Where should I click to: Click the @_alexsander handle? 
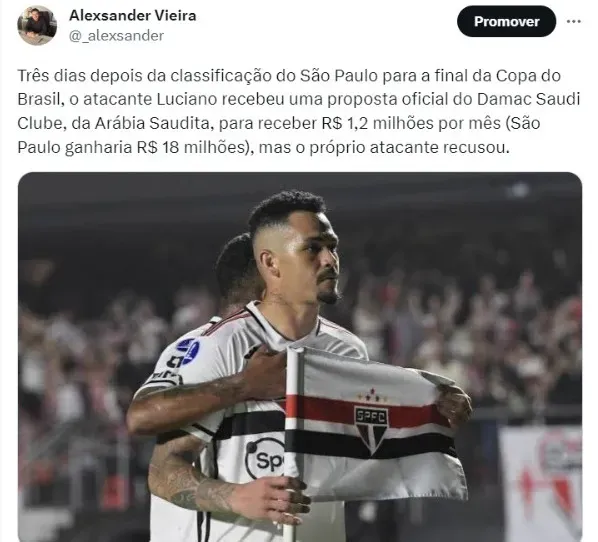116,35
